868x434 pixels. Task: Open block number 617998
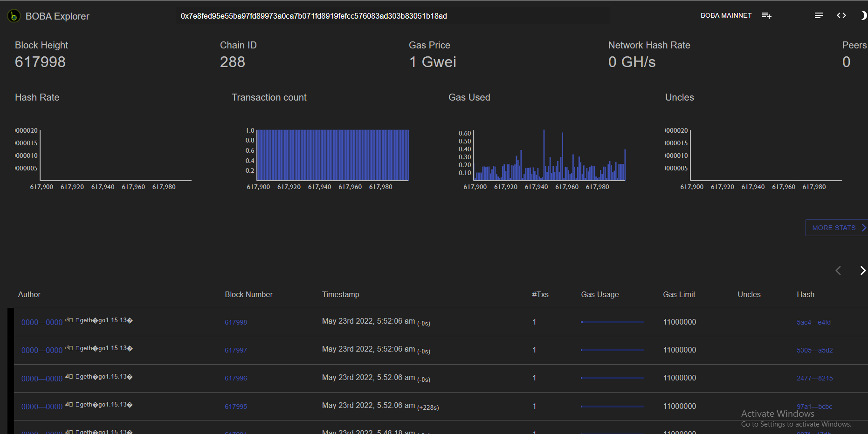tap(236, 322)
